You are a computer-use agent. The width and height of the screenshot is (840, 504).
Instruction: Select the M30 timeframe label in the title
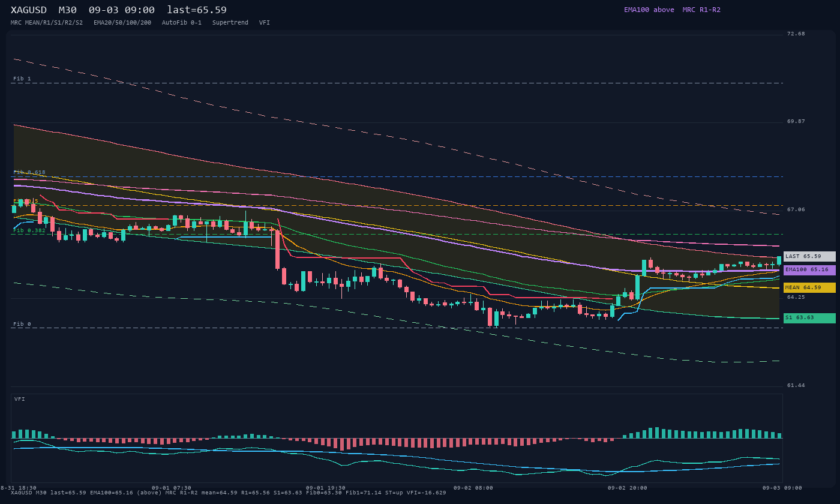click(67, 10)
